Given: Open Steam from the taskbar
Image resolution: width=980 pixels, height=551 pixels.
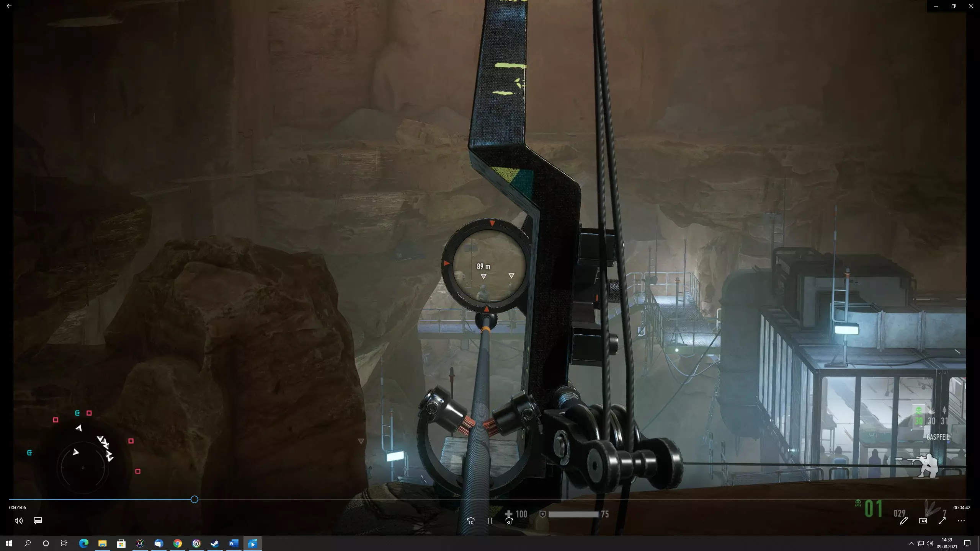Looking at the screenshot, I should (x=215, y=543).
